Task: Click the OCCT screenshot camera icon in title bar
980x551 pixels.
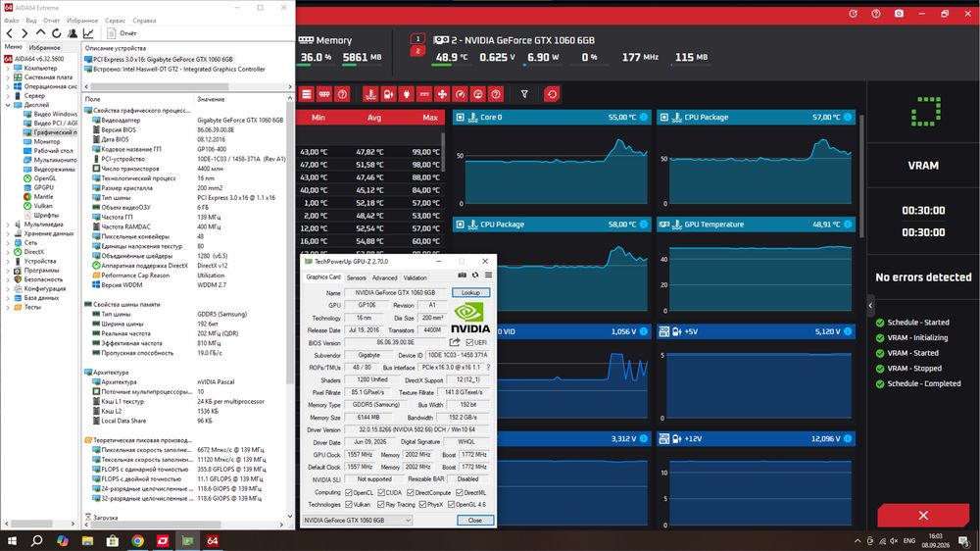Action: click(899, 13)
